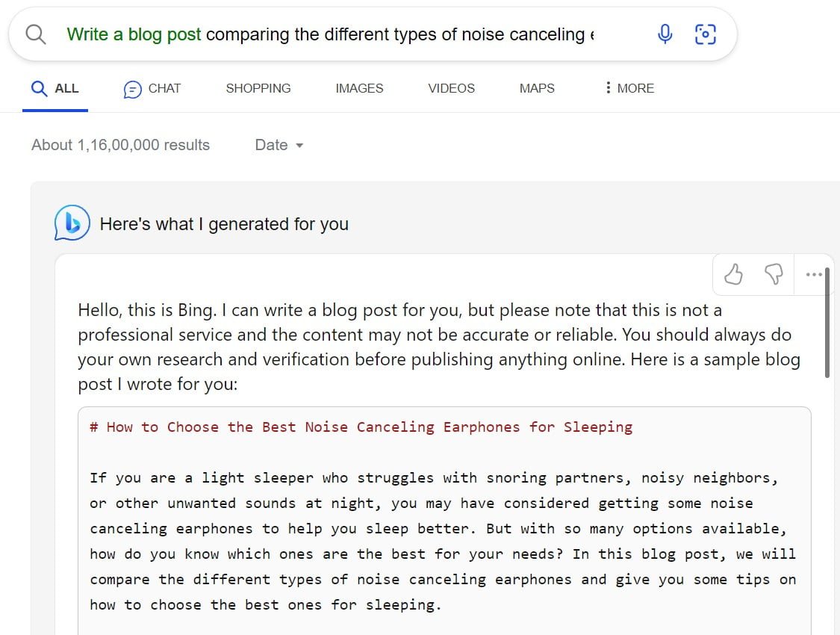
Task: Click the Bing chat bubble logo
Action: [72, 222]
